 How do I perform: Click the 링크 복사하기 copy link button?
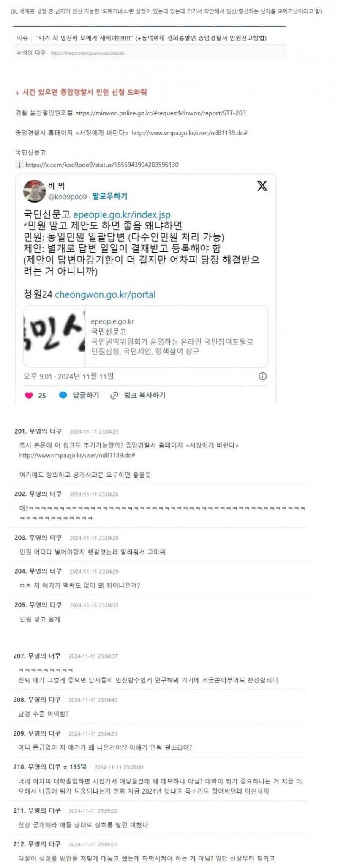(144, 395)
